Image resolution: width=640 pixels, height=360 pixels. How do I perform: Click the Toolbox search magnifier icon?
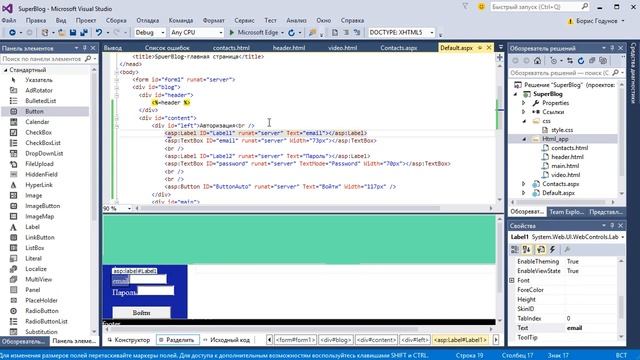pos(88,59)
